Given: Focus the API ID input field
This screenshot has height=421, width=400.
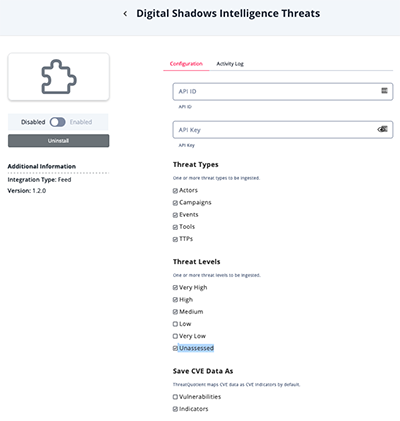Looking at the screenshot, I should coord(283,91).
